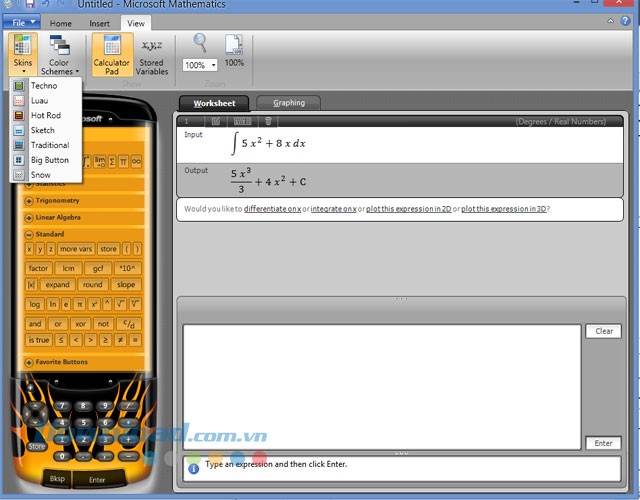Click the Stored Variables icon
The width and height of the screenshot is (640, 500).
(x=153, y=46)
